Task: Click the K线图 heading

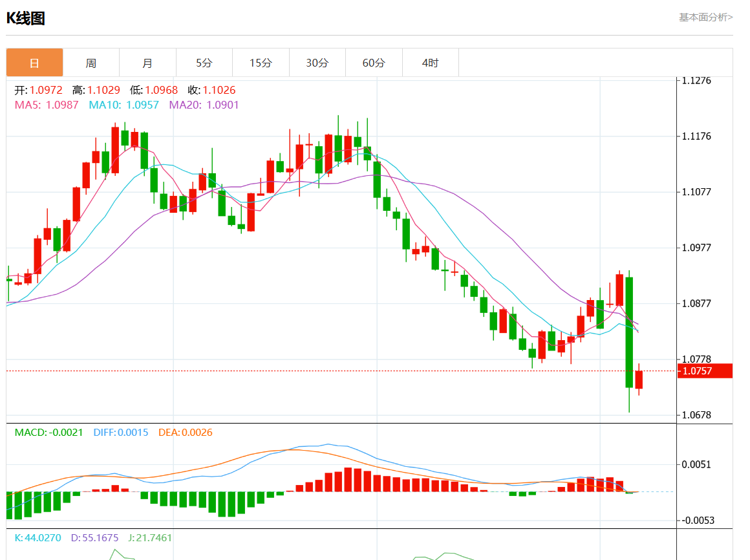Action: 26,18
